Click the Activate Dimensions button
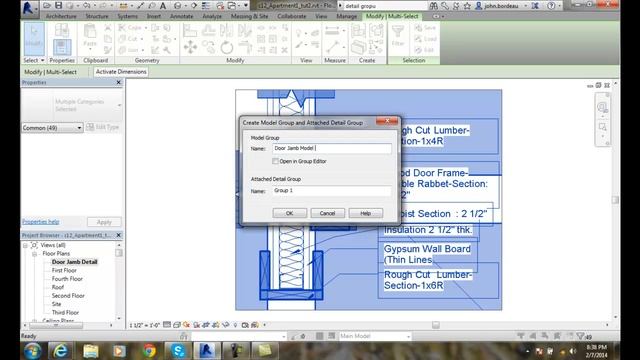640x360 pixels. [x=121, y=72]
